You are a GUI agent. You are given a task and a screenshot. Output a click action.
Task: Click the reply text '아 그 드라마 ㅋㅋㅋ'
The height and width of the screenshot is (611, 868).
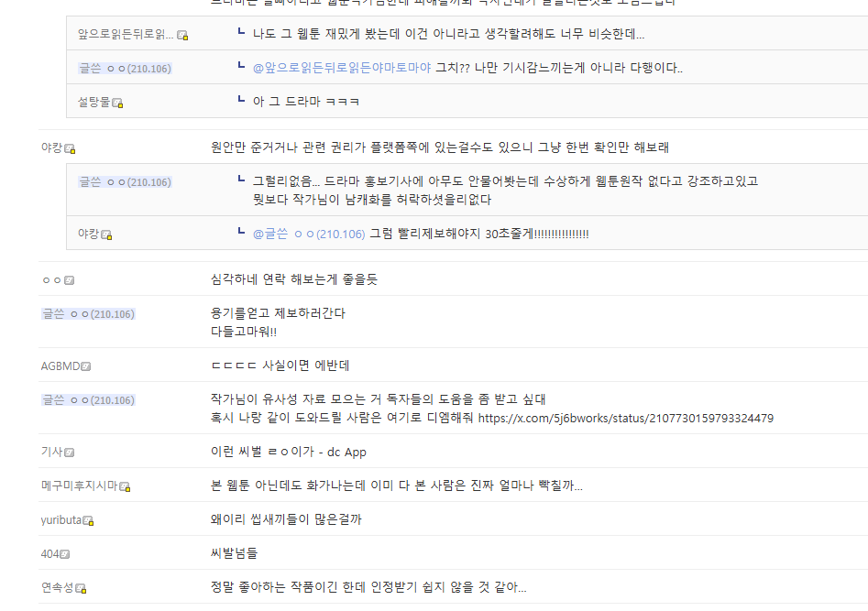click(306, 102)
